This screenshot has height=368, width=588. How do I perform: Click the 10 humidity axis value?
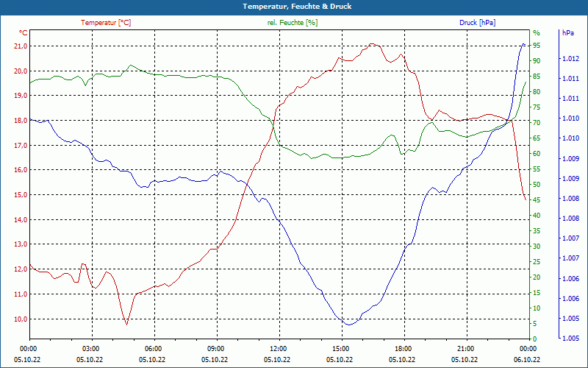(x=537, y=308)
